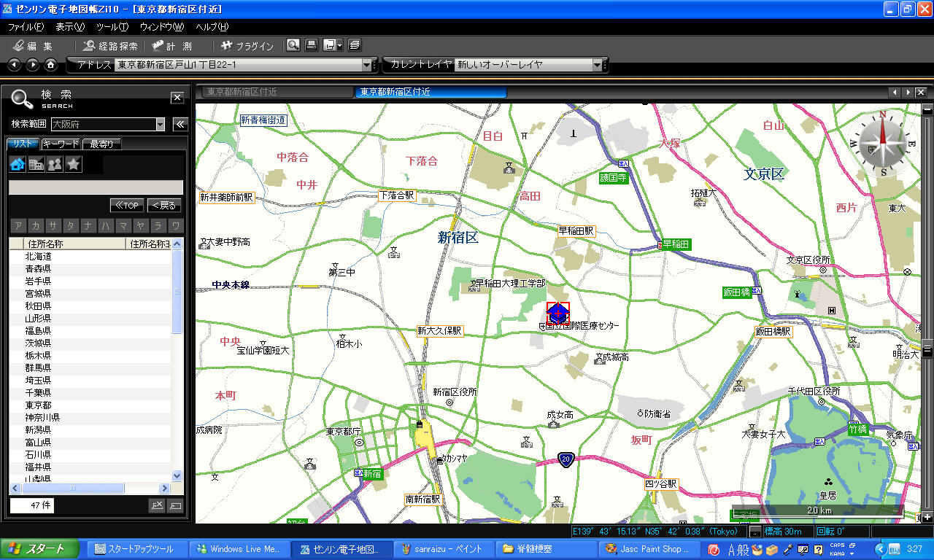Click the layers toolbar icon
The image size is (934, 560).
355,45
